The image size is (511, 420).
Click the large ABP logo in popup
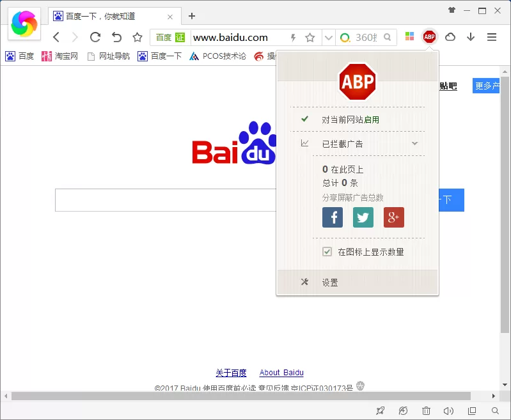pos(358,82)
